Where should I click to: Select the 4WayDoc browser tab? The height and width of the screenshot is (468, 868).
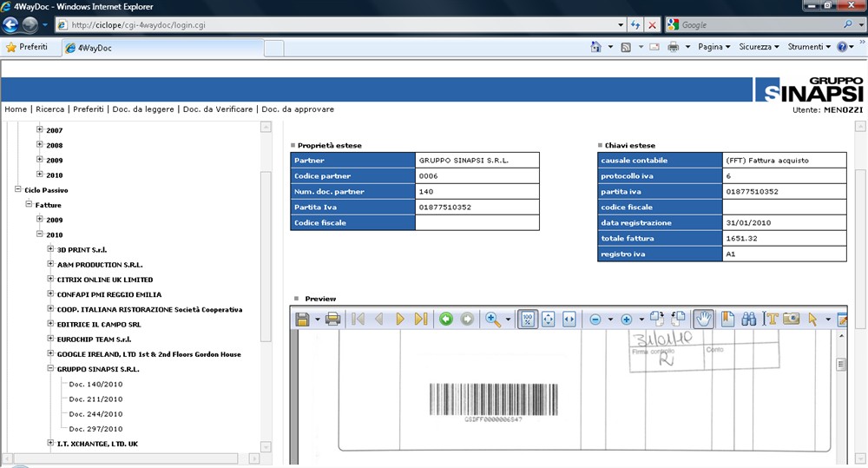tap(161, 48)
